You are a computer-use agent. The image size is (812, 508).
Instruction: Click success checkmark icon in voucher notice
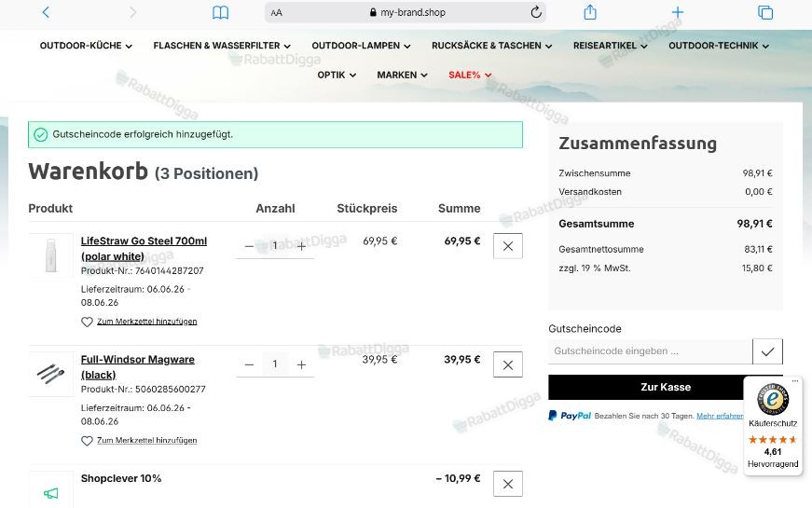[x=40, y=134]
